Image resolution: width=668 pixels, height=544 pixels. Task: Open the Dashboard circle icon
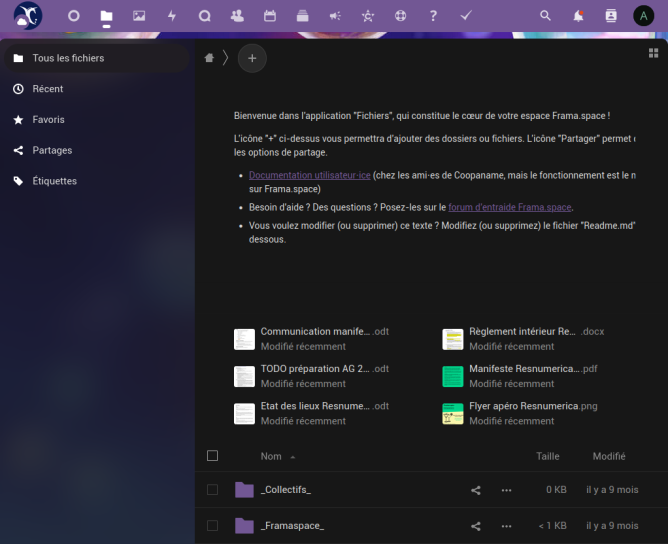point(74,16)
